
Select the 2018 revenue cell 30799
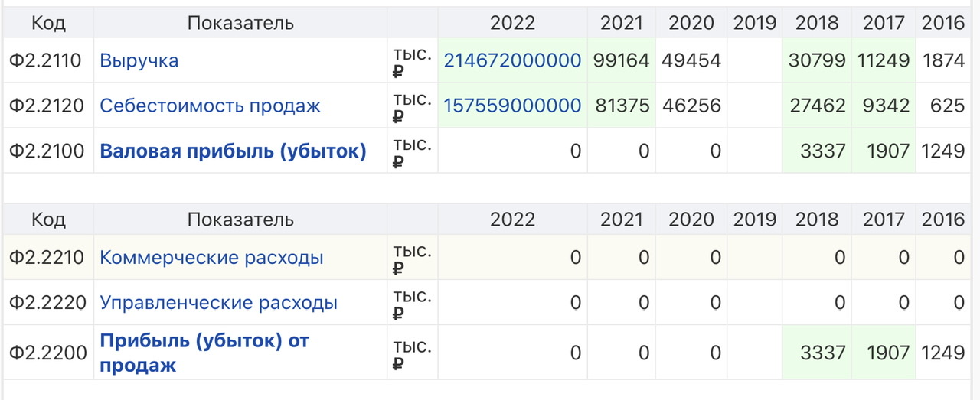coord(817,60)
